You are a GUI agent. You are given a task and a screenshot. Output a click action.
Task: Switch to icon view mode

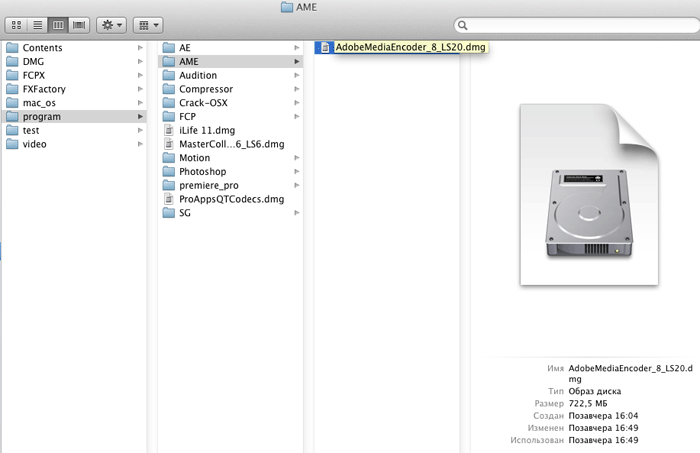[x=17, y=25]
